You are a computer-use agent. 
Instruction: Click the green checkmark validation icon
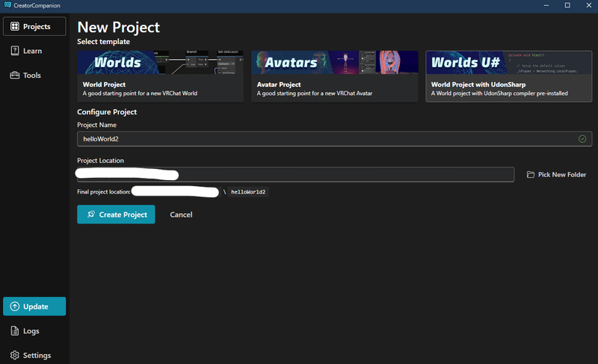coord(582,139)
